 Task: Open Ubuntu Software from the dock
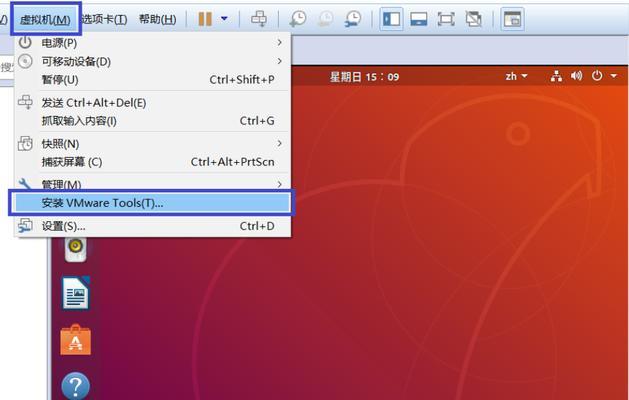pos(75,340)
